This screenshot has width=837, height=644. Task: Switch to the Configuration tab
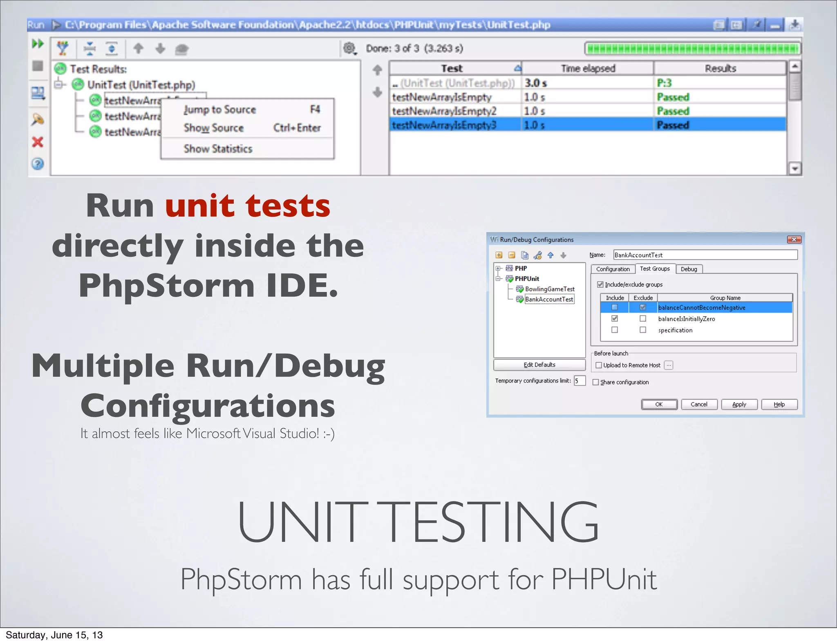[x=613, y=269]
